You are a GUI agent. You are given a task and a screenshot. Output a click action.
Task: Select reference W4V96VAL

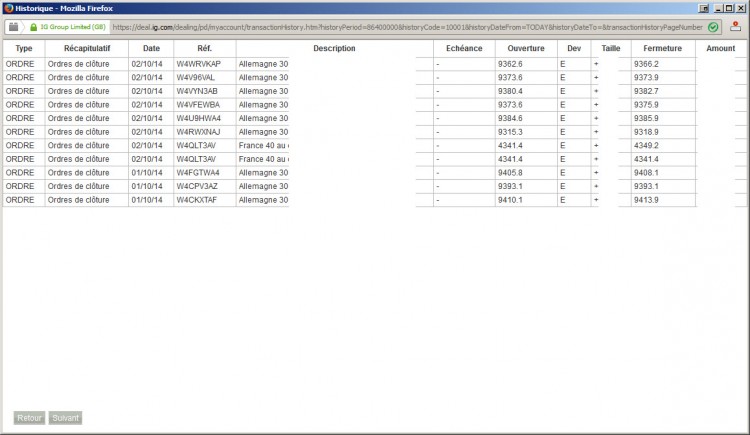(196, 78)
